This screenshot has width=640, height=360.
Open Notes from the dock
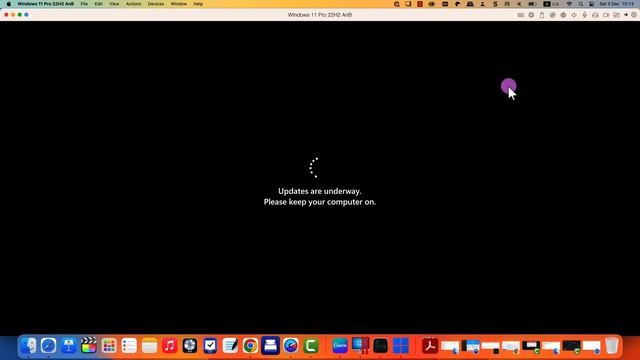click(x=149, y=346)
